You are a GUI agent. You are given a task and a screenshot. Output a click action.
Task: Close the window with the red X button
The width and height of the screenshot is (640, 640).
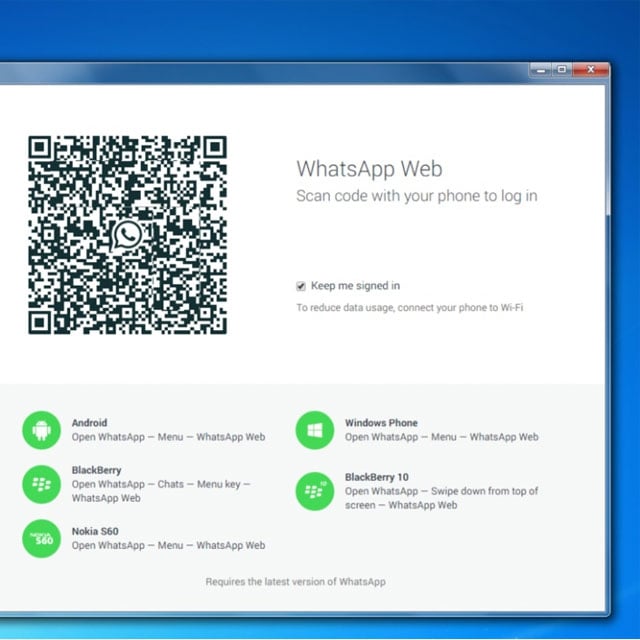click(x=590, y=69)
